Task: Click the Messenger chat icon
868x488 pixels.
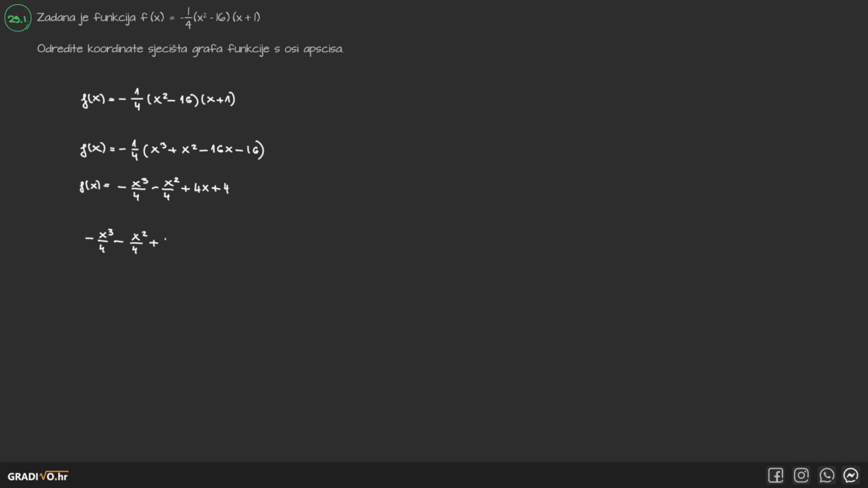Action: 851,476
